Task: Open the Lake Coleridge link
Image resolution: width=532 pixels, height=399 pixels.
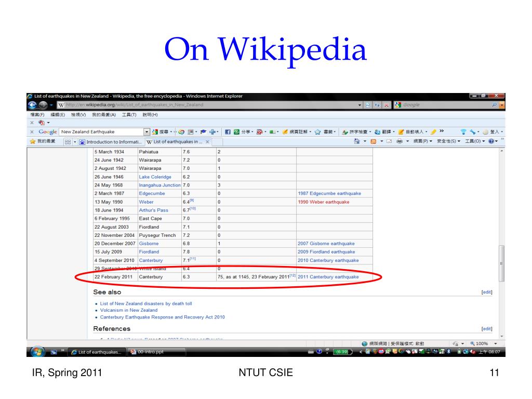Action: [155, 177]
